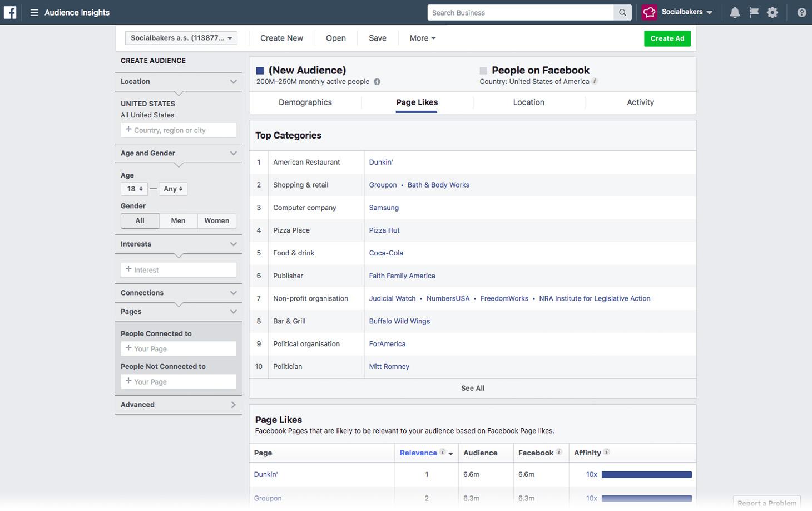Click info icon beside monthly active people

tap(377, 82)
